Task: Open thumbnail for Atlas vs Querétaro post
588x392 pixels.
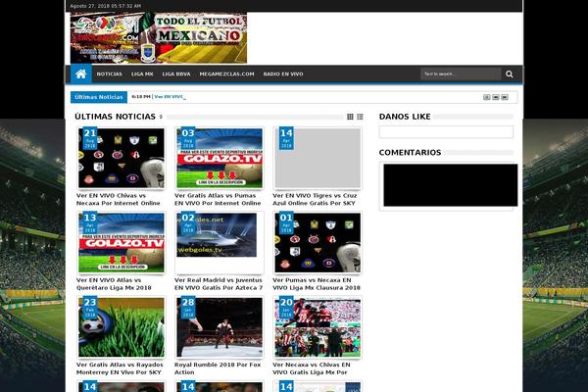Action: 122,243
